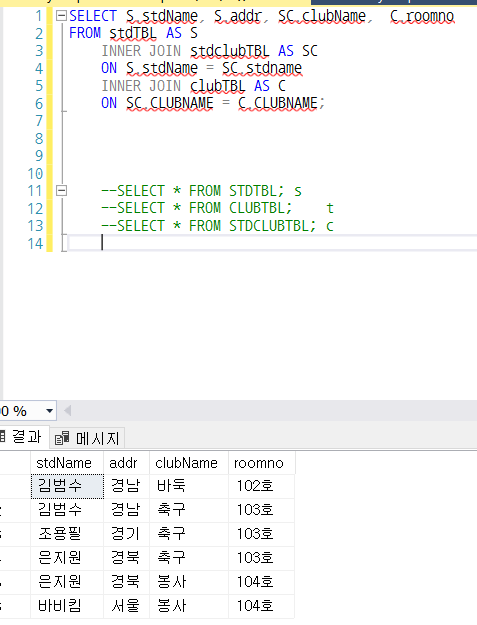Click line number 10 in the gutter
The width and height of the screenshot is (477, 625).
(x=35, y=173)
